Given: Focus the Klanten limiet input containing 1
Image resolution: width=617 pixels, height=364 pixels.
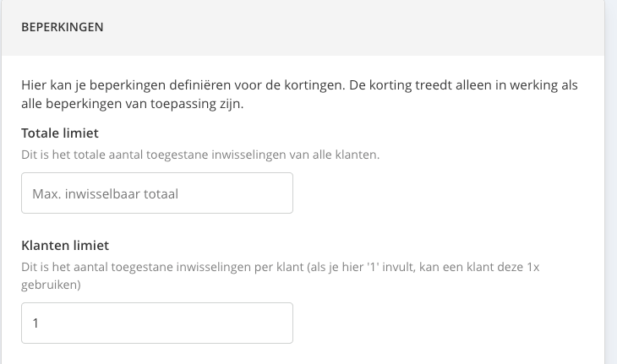Looking at the screenshot, I should (x=156, y=323).
